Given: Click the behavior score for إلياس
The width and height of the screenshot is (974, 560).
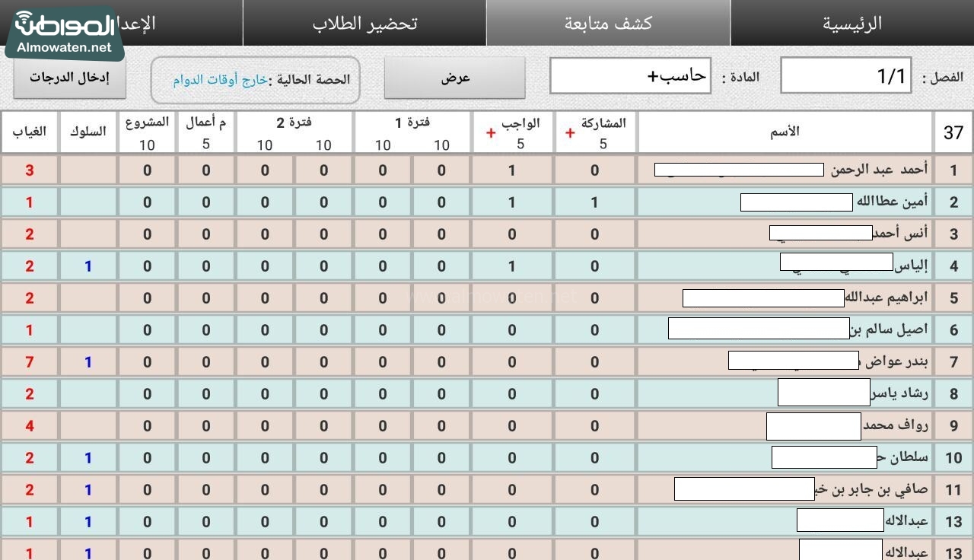Looking at the screenshot, I should (x=88, y=266).
